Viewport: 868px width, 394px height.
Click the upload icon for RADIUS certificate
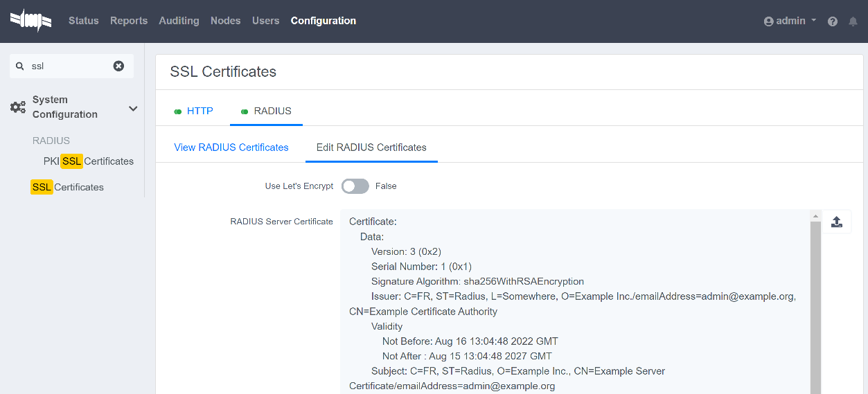pos(836,222)
